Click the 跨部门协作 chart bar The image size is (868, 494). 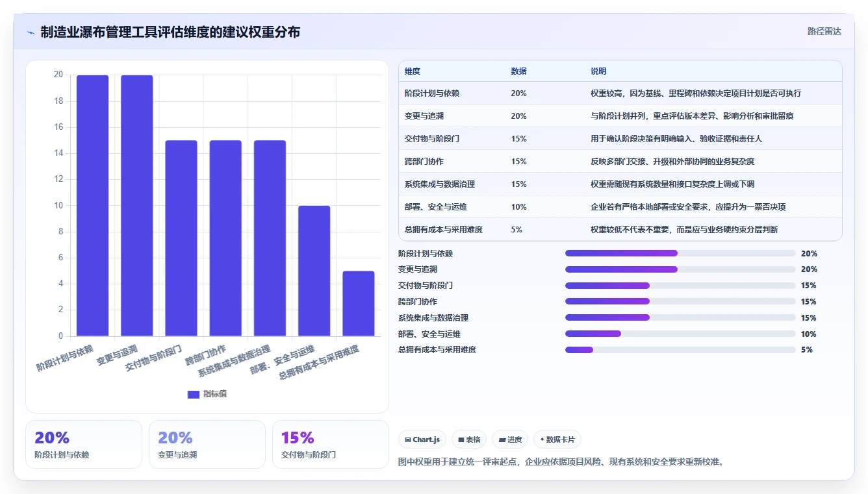click(225, 238)
